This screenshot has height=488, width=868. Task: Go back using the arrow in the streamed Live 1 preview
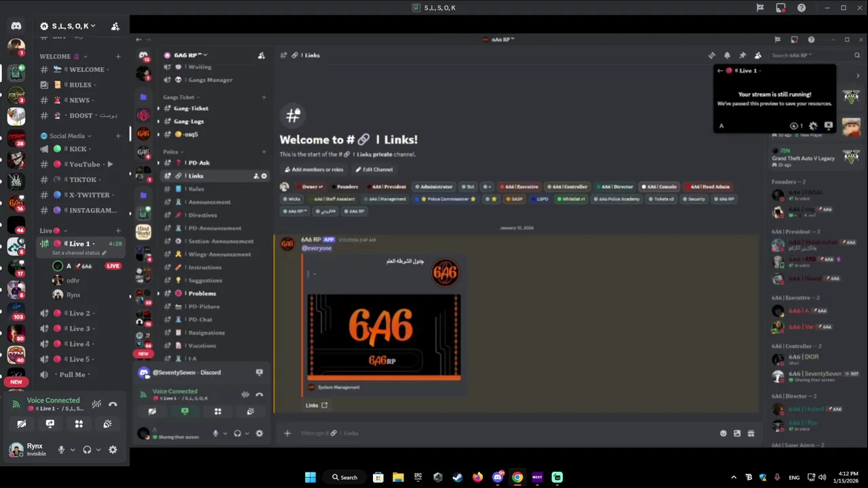pyautogui.click(x=720, y=70)
